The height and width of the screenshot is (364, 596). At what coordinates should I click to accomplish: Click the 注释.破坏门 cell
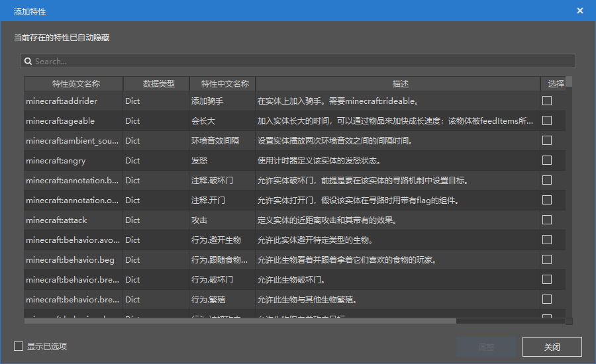pos(223,181)
